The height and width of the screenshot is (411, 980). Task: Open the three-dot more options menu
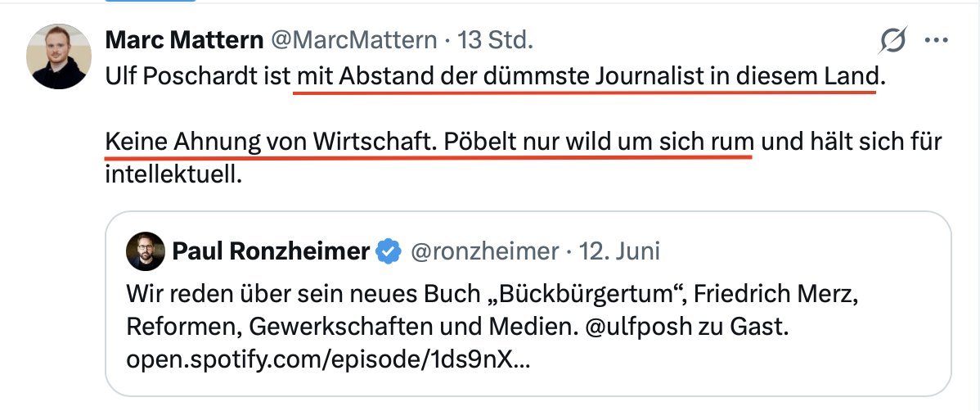pyautogui.click(x=936, y=41)
